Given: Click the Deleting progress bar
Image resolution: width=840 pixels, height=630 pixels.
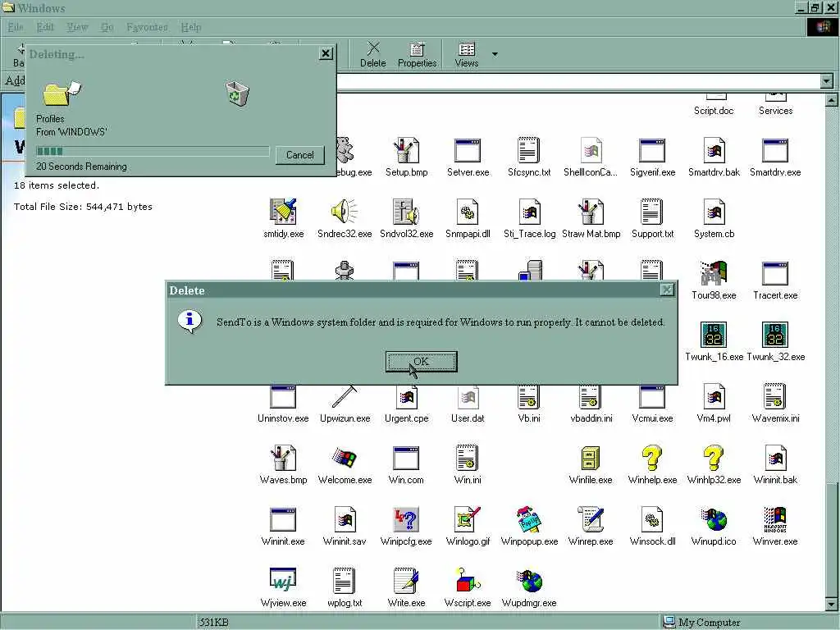Looking at the screenshot, I should [x=153, y=151].
